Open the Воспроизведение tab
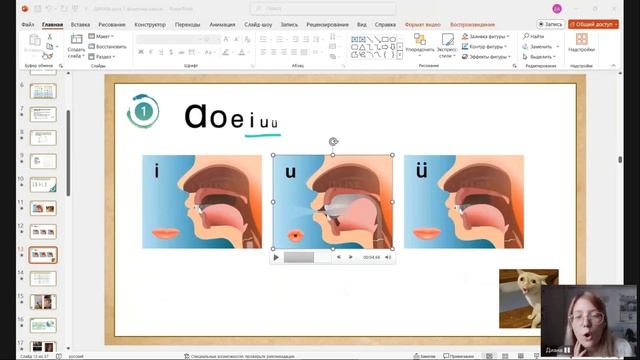The image size is (640, 360). [x=472, y=24]
